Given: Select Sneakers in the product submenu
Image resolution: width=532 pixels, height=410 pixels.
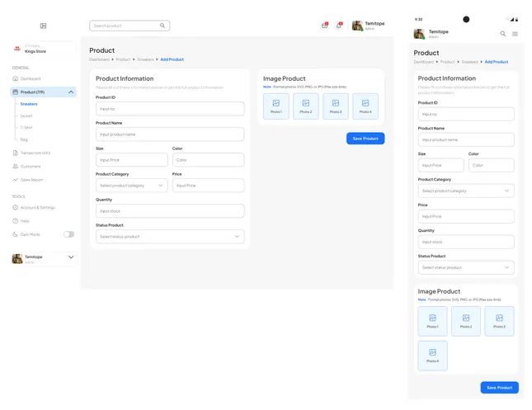Looking at the screenshot, I should (29, 104).
